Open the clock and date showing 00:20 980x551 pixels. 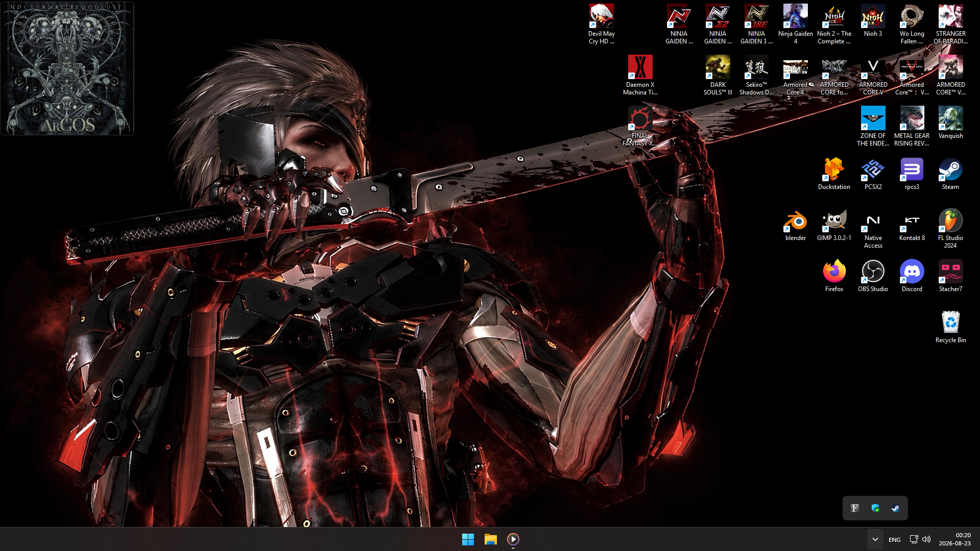point(955,539)
